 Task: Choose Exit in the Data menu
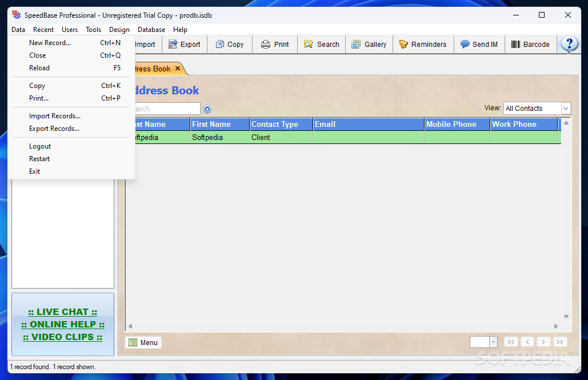click(72, 171)
